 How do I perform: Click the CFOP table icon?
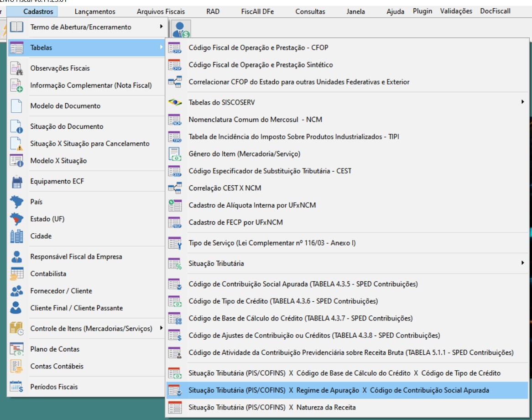click(175, 47)
